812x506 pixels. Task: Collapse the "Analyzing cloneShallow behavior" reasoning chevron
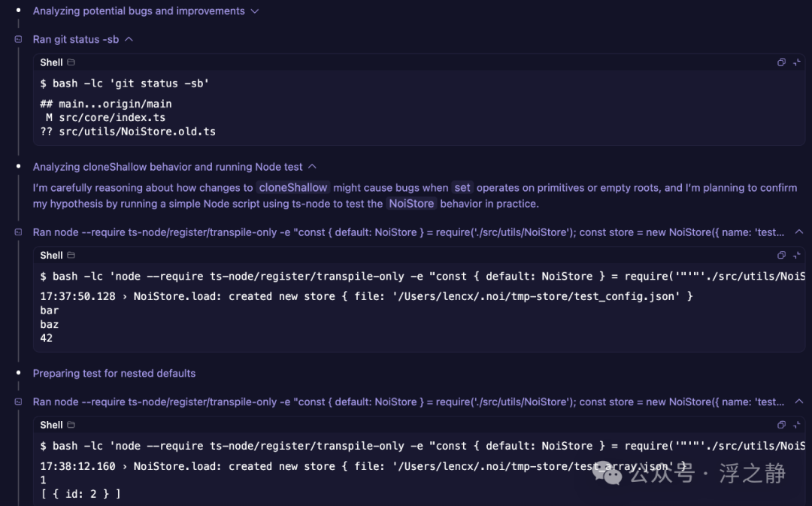click(x=312, y=167)
